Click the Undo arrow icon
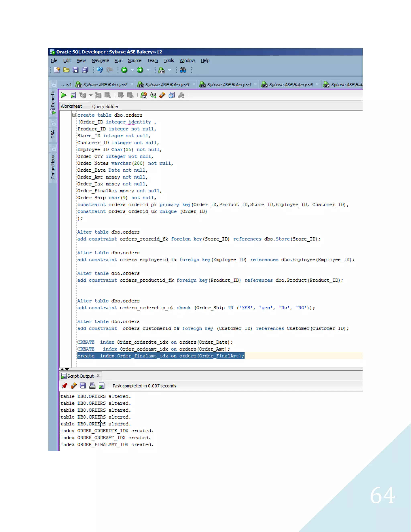The height and width of the screenshot is (532, 411). pos(100,70)
